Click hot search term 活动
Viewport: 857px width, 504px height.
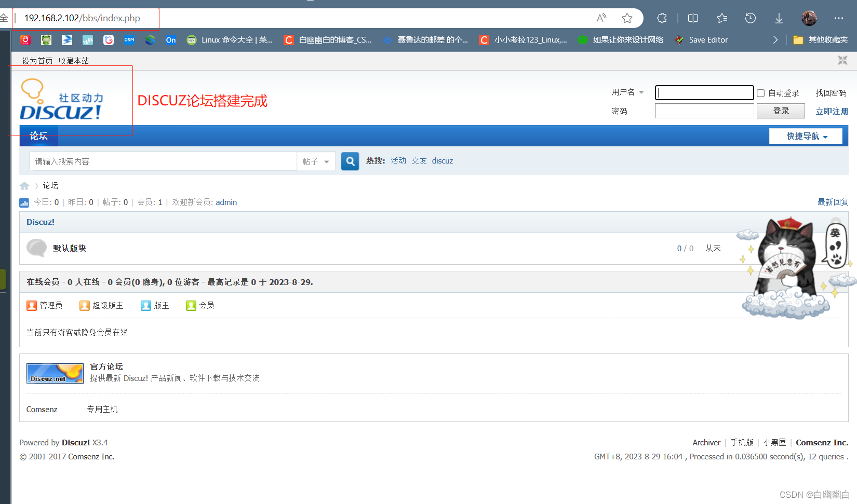(398, 161)
